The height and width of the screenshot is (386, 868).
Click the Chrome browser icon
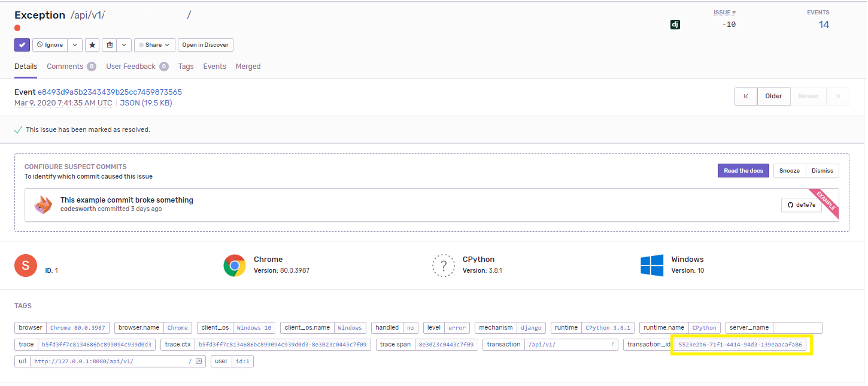pyautogui.click(x=235, y=265)
